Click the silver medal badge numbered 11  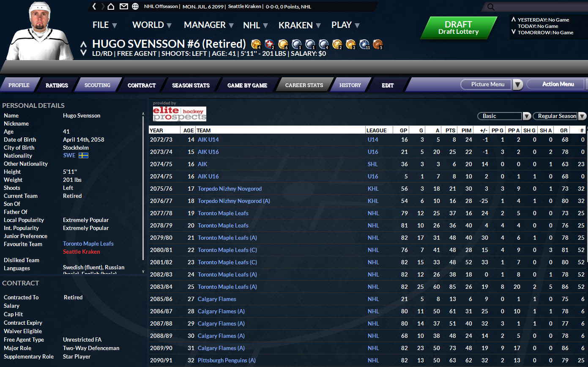[x=364, y=44]
